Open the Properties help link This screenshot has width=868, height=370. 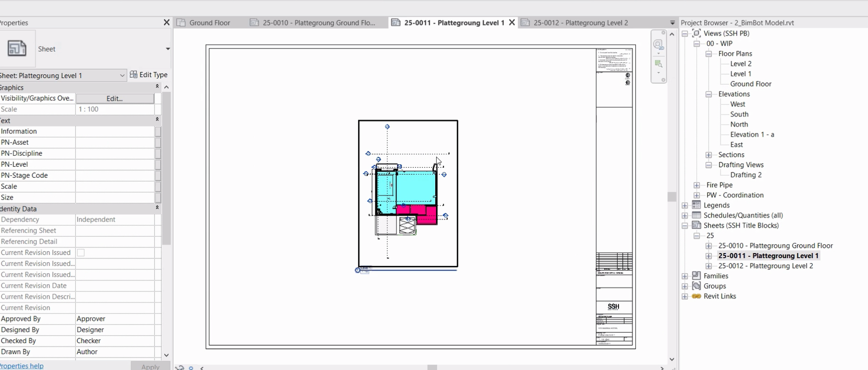click(x=22, y=366)
